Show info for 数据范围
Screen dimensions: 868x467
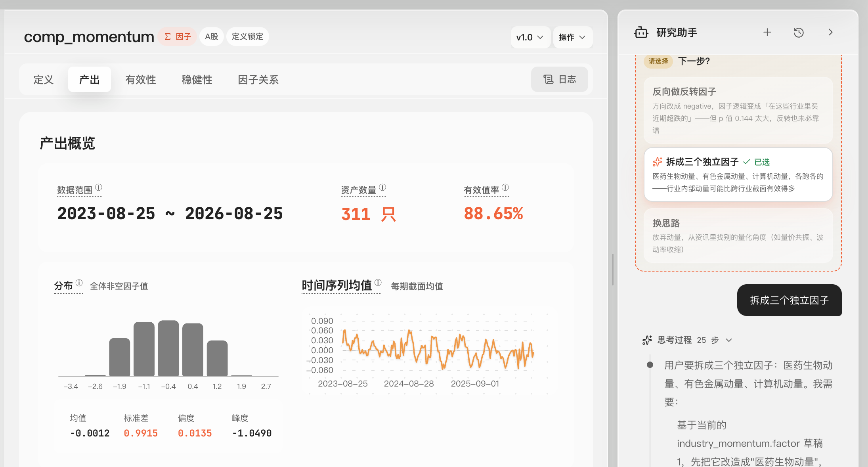pyautogui.click(x=99, y=187)
